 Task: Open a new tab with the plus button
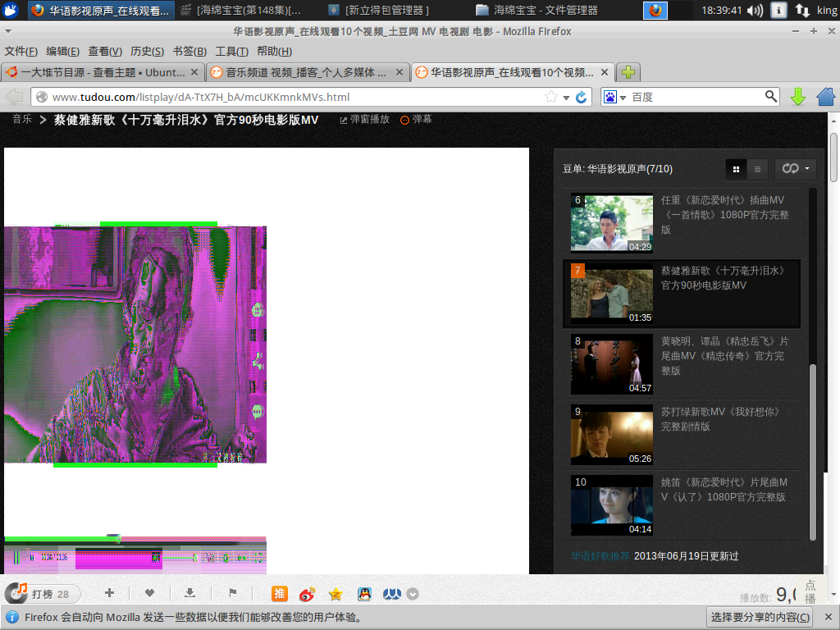[x=628, y=72]
